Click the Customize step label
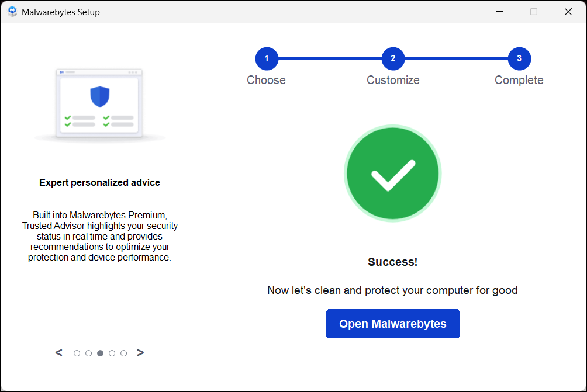Image resolution: width=587 pixels, height=392 pixels. (x=393, y=80)
